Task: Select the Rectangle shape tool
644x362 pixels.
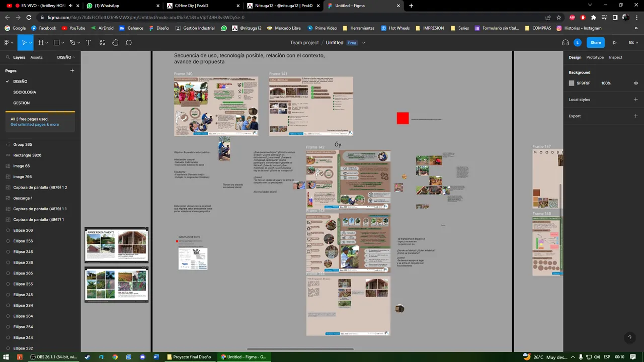Action: 56,43
